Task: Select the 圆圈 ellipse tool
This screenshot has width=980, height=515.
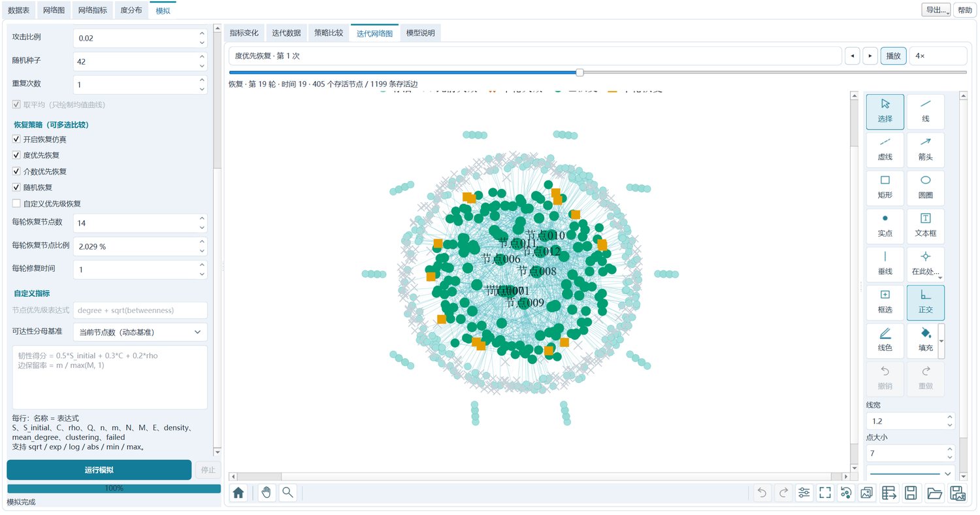Action: (x=926, y=188)
